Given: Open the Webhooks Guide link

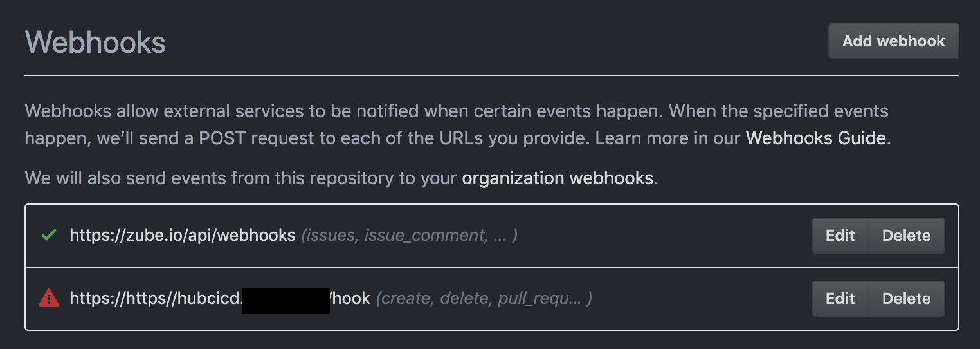Looking at the screenshot, I should click(815, 138).
